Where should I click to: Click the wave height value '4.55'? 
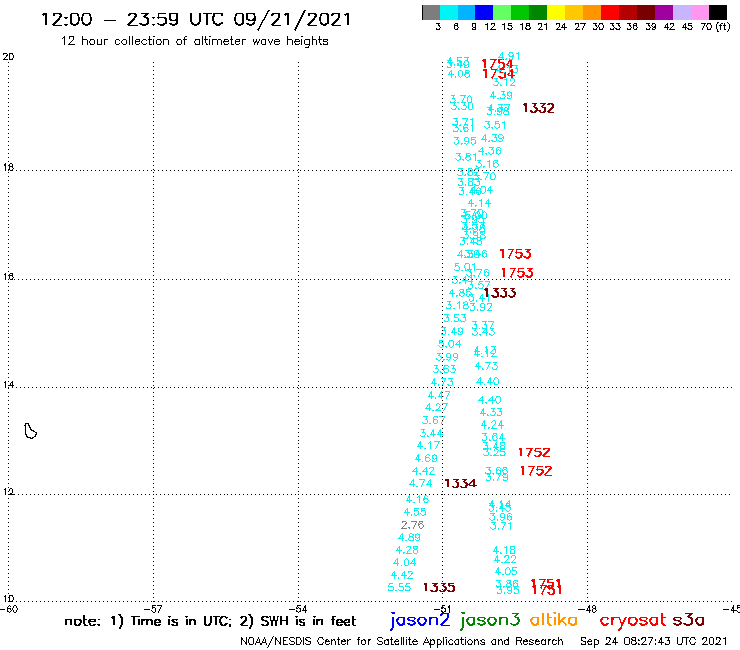pyautogui.click(x=415, y=512)
